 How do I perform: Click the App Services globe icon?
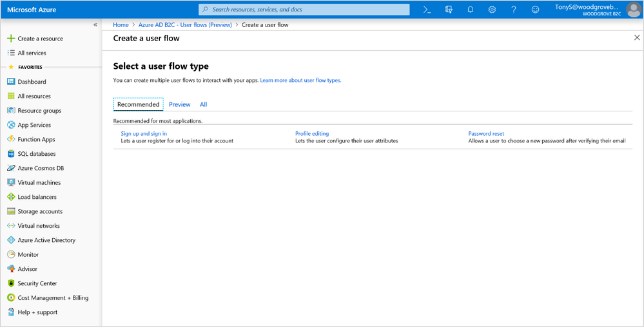tap(11, 125)
